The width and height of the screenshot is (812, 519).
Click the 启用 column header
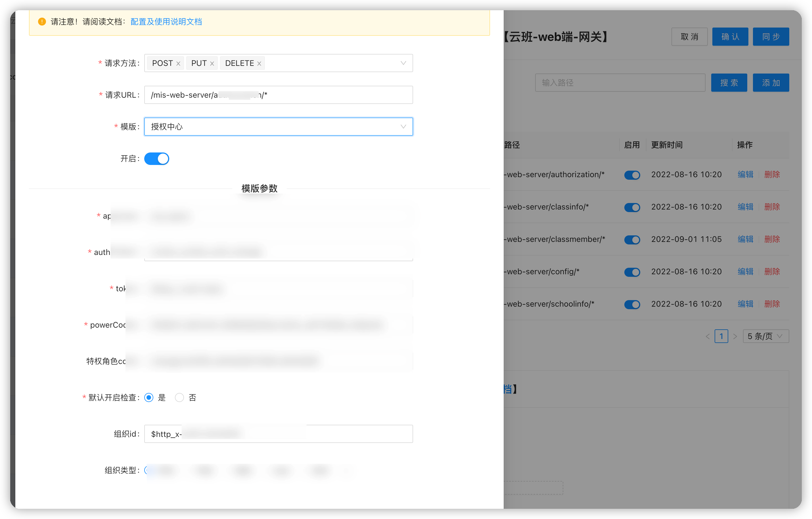[x=632, y=145]
